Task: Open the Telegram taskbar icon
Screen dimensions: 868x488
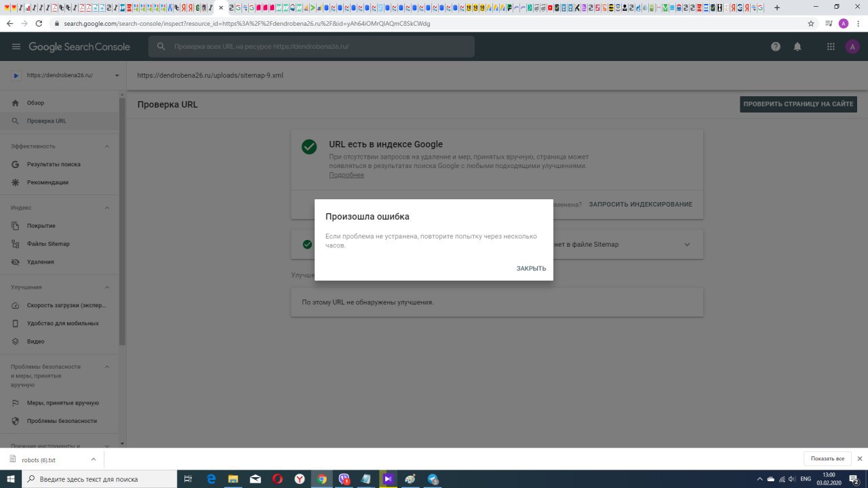Action: coord(433,479)
